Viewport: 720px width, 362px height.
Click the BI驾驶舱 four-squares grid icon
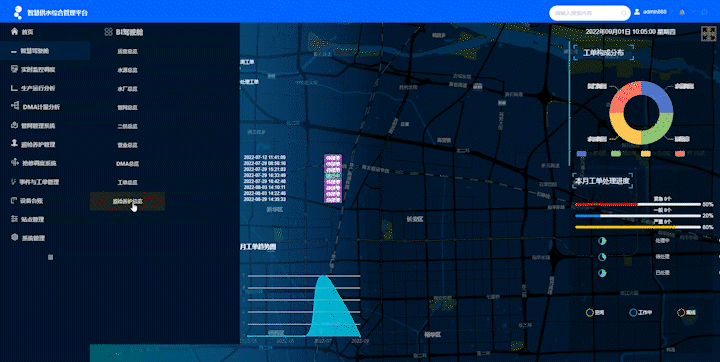(108, 32)
